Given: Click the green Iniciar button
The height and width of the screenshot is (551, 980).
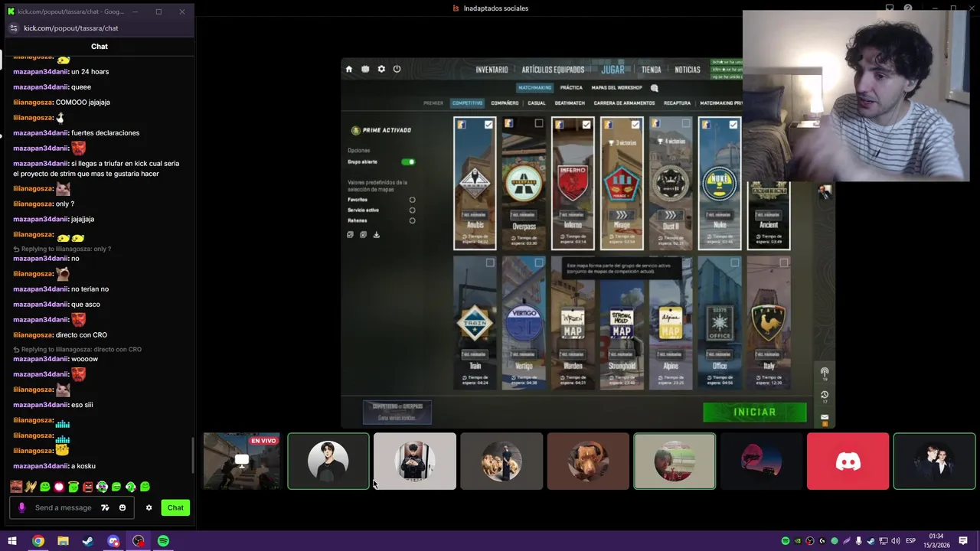Looking at the screenshot, I should [x=754, y=412].
